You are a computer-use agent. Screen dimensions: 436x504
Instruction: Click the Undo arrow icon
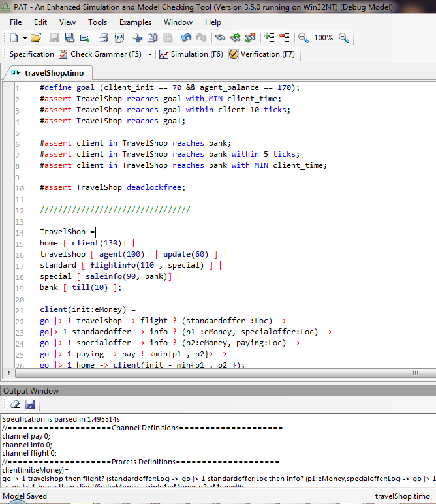pyautogui.click(x=186, y=38)
